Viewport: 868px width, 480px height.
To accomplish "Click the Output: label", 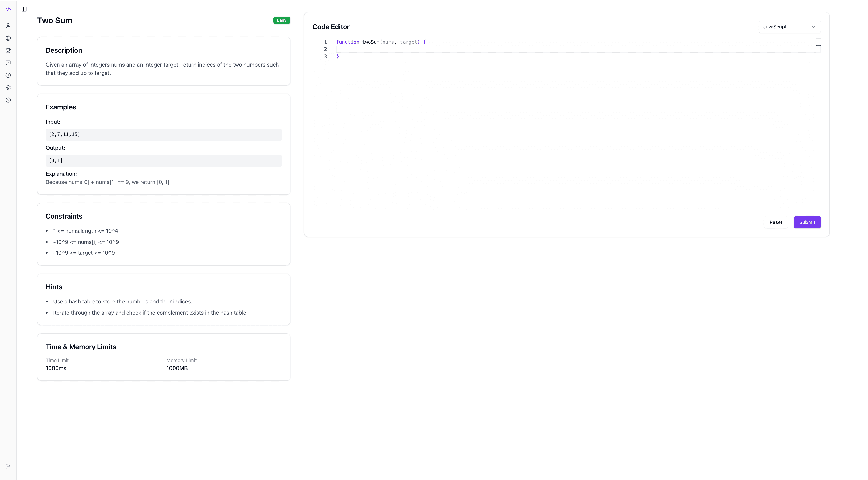I will [55, 148].
